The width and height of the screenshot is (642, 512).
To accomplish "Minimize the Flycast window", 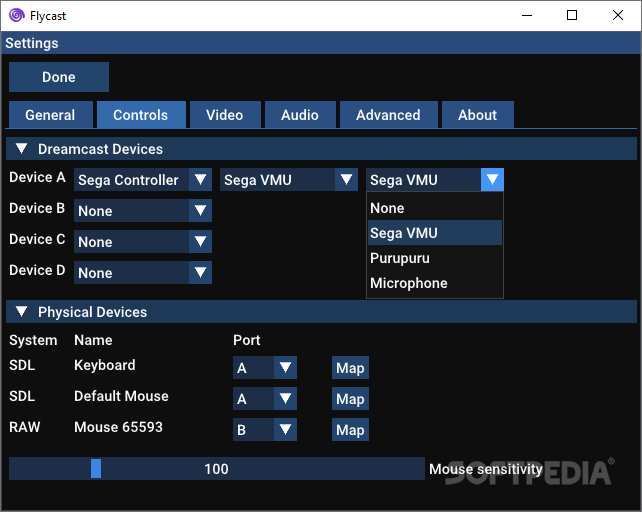I will click(527, 16).
